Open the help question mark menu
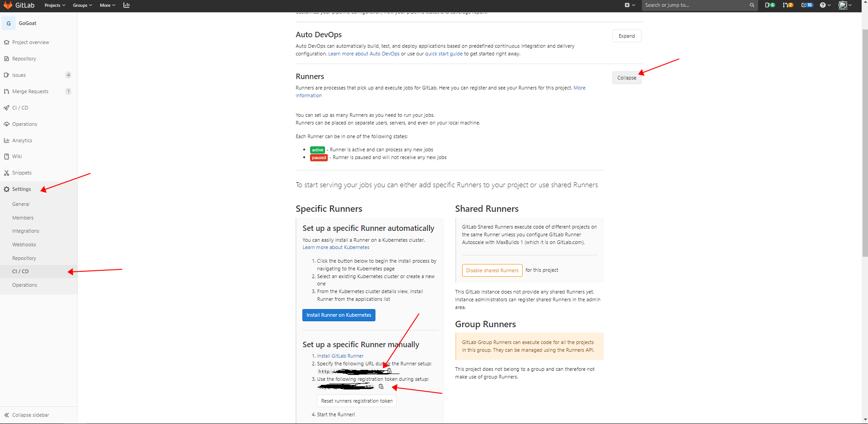The image size is (868, 424). (825, 5)
